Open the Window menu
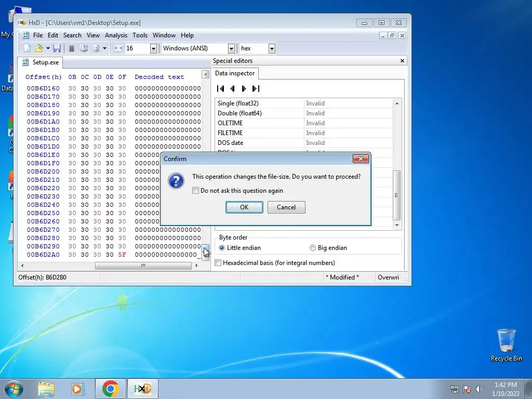The image size is (532, 399). pyautogui.click(x=164, y=35)
